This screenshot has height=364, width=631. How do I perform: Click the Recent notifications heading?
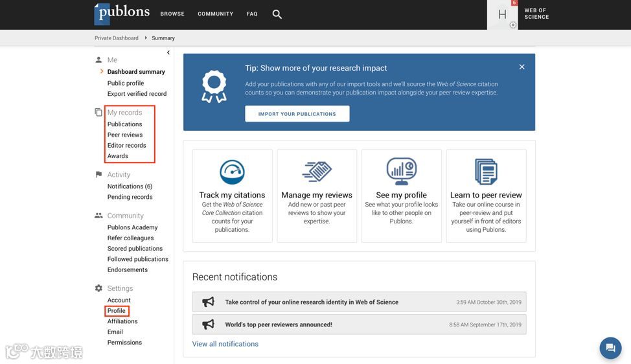(235, 277)
